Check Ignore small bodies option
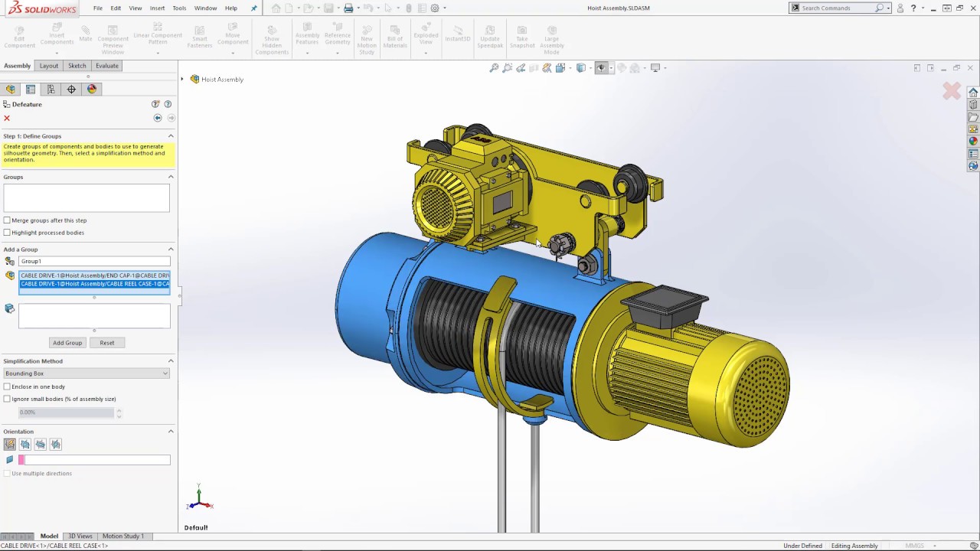980x551 pixels. point(7,399)
